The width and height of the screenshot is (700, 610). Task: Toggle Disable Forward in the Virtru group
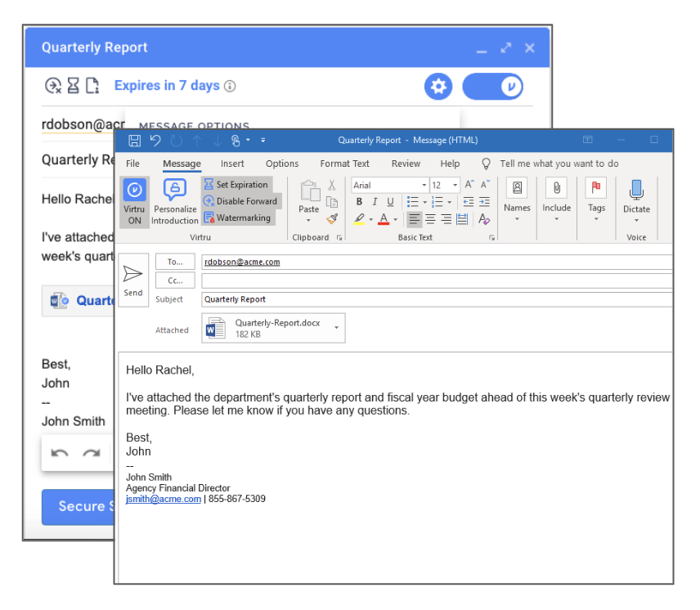(240, 201)
